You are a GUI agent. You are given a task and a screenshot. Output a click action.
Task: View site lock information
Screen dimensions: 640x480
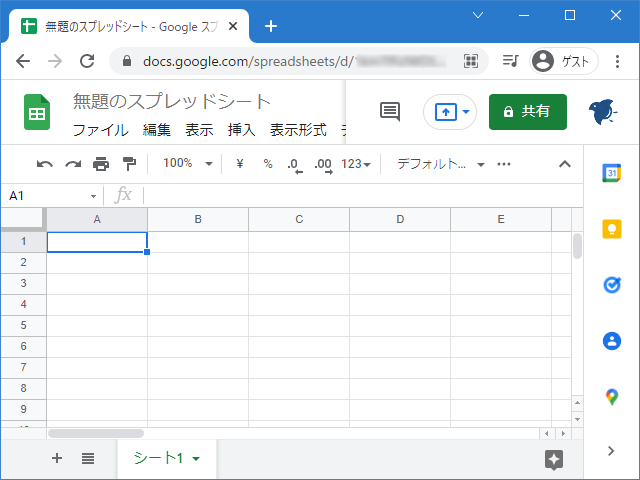(127, 61)
